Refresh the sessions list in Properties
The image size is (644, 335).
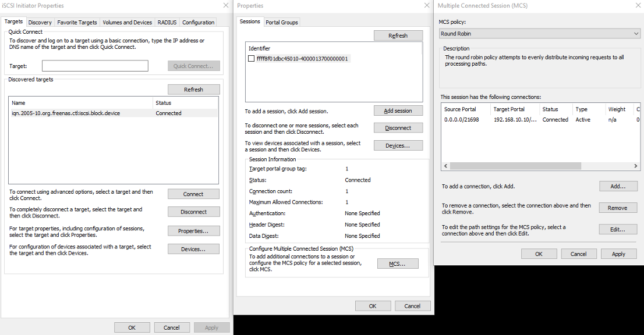click(x=398, y=35)
